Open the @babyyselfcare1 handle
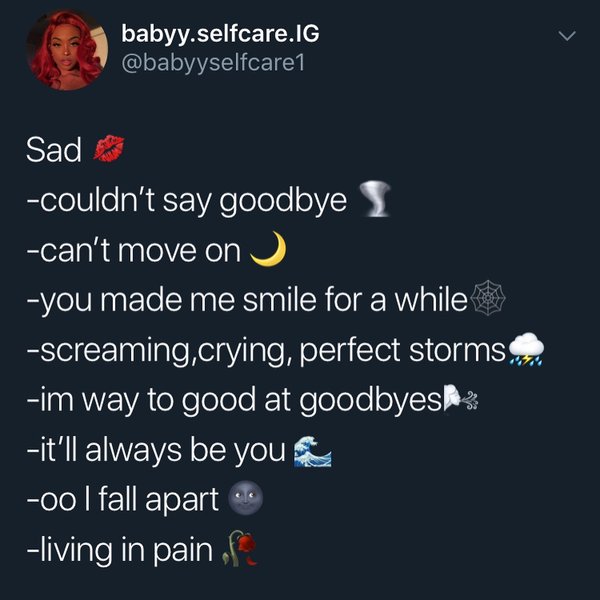 [x=213, y=63]
